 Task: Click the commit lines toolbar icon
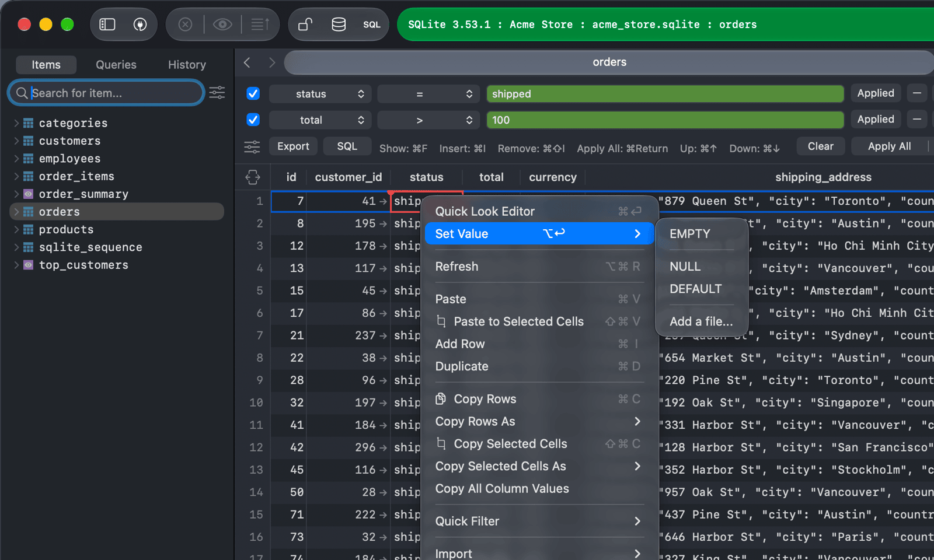pyautogui.click(x=260, y=24)
